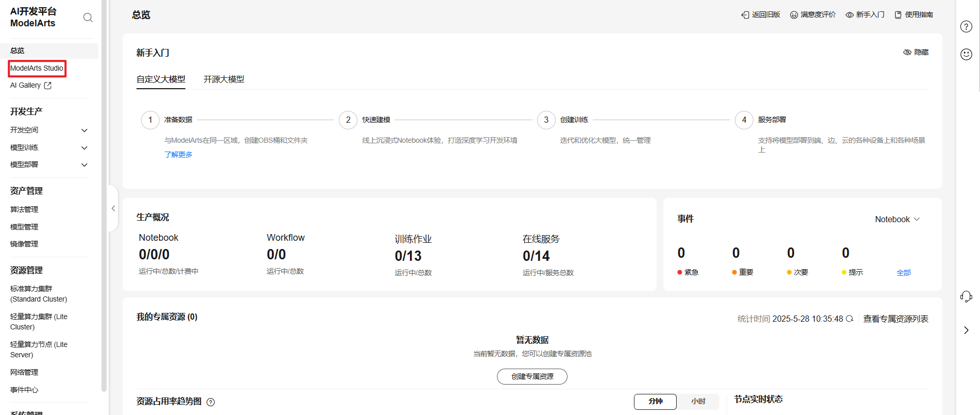Screen dimensions: 980x415
Task: Click the 训练作业 0/13 count
Action: coord(408,256)
